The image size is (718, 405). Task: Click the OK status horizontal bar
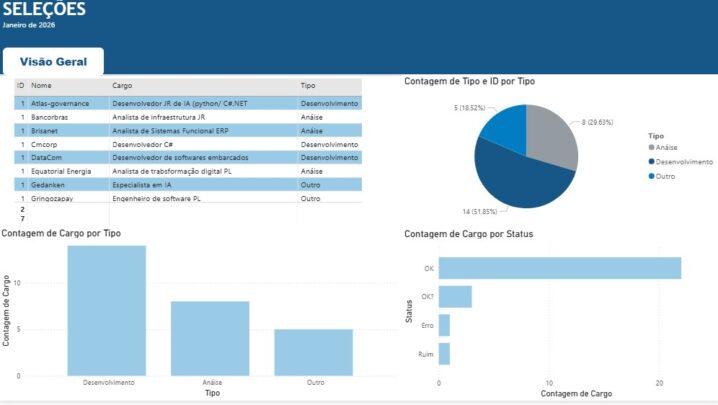[560, 268]
